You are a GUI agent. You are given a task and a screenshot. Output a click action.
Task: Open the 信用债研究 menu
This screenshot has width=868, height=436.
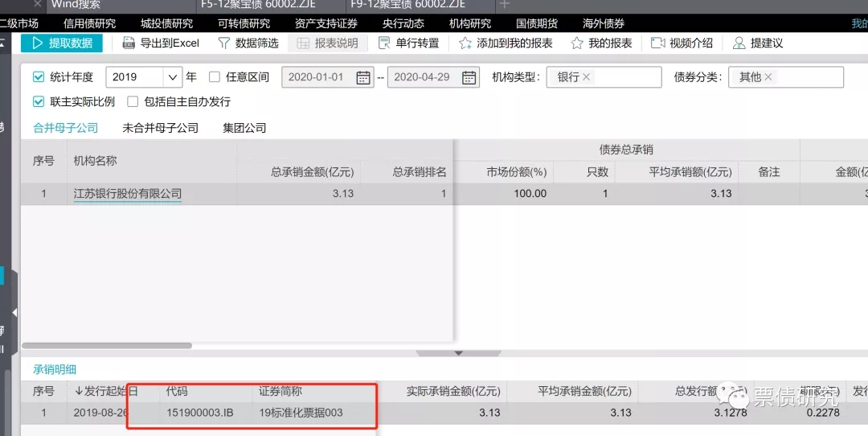click(90, 23)
